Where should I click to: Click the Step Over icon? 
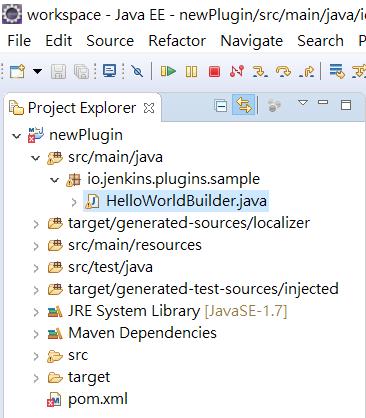click(283, 71)
